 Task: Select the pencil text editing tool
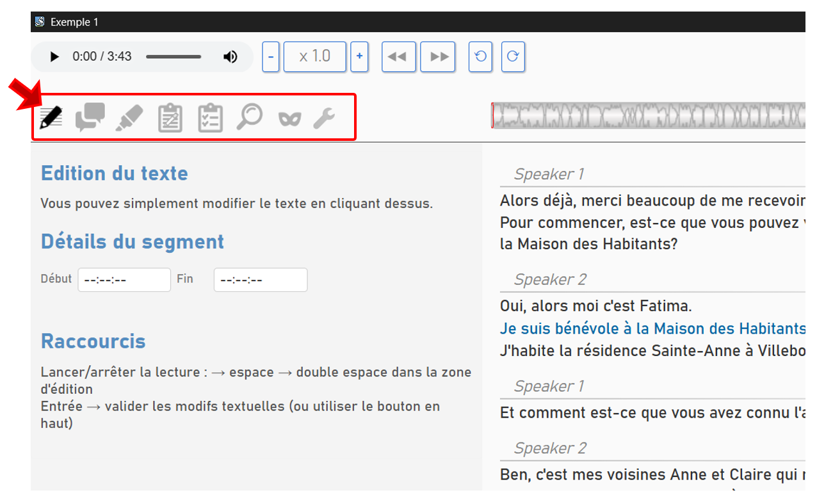point(51,117)
